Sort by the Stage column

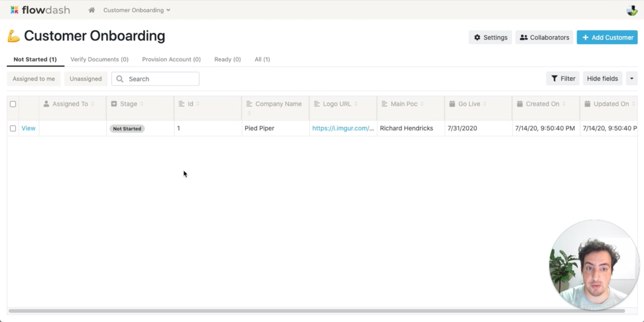click(x=142, y=104)
